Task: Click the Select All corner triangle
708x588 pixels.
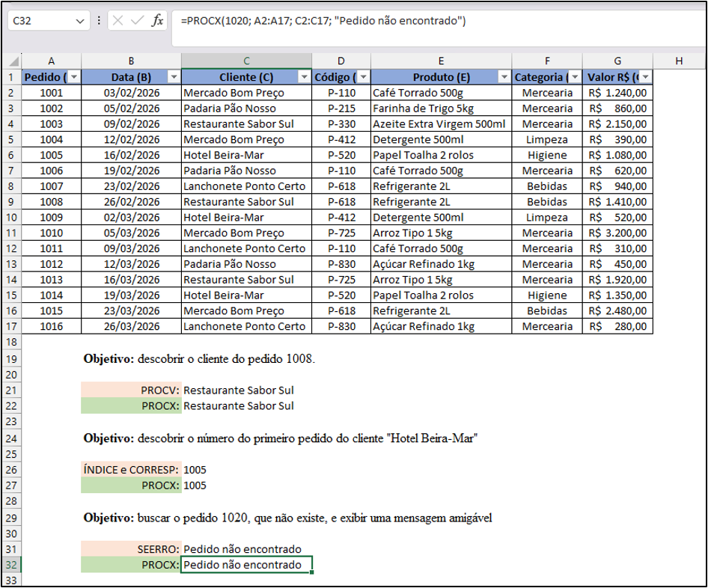Action: coord(13,61)
